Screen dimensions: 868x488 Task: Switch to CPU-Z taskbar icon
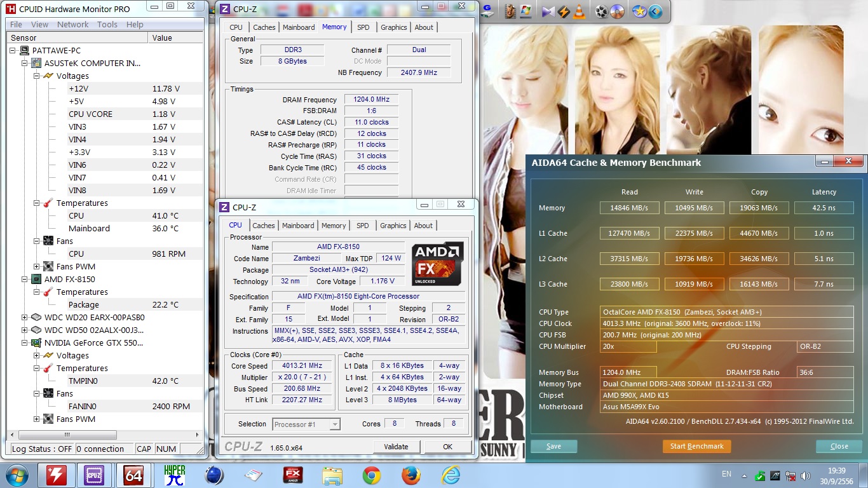[x=94, y=475]
